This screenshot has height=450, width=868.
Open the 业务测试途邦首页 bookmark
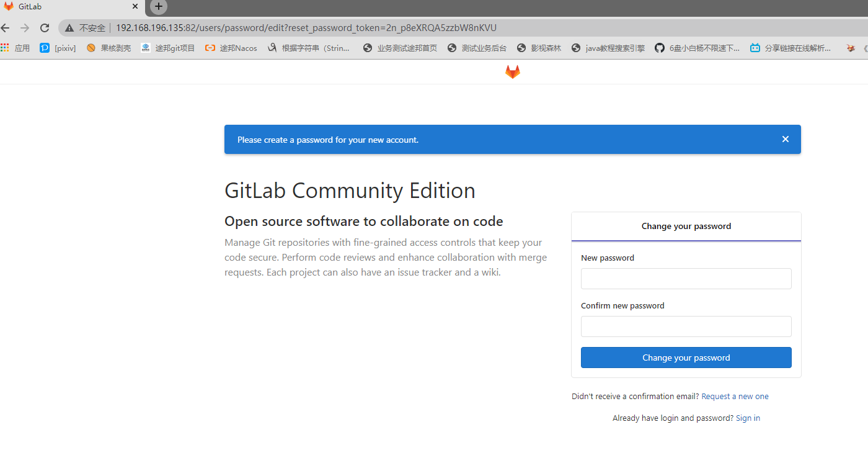[400, 48]
